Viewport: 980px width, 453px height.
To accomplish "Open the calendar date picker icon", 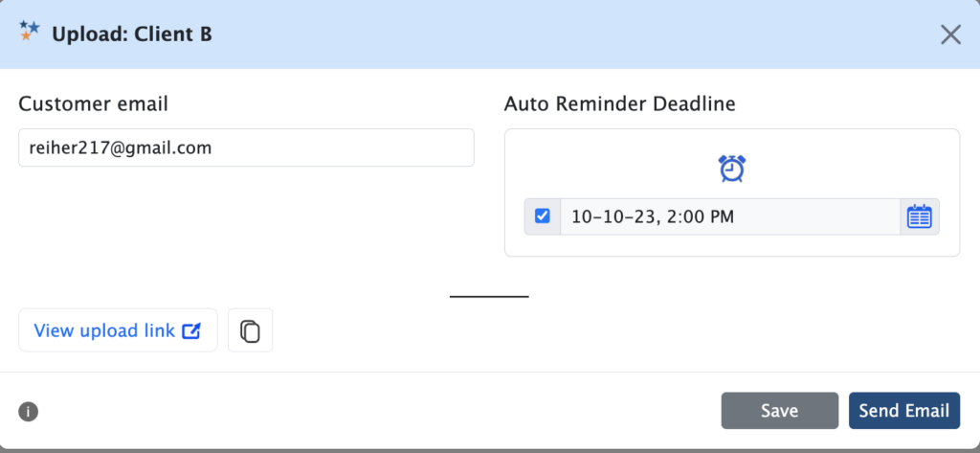I will click(919, 216).
